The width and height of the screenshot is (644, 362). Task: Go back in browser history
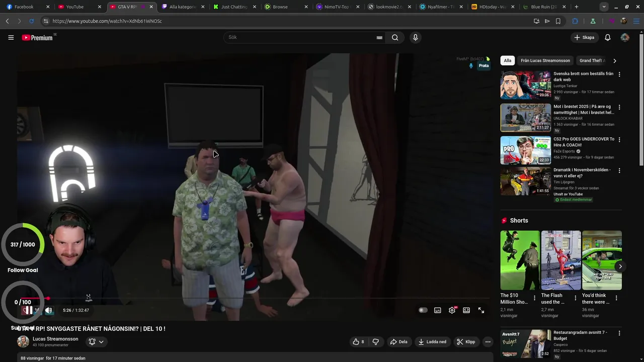pyautogui.click(x=7, y=21)
